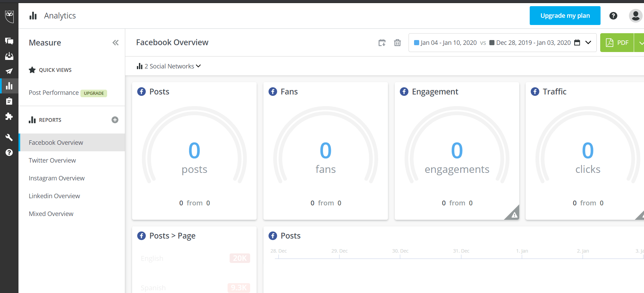
Task: Click the Engagement card warning triangle
Action: coord(514,215)
